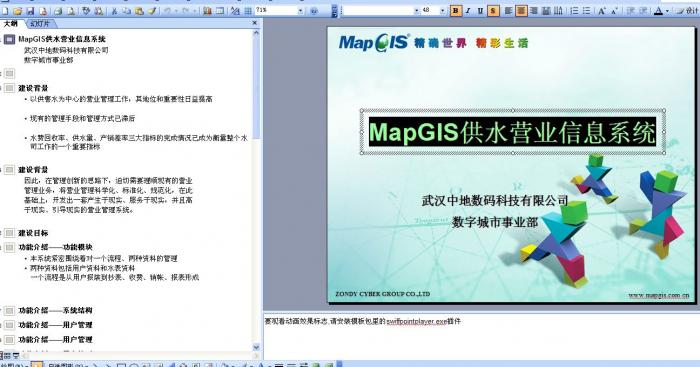This screenshot has height=367, width=700.
Task: Change text direction icon
Action: (x=558, y=11)
